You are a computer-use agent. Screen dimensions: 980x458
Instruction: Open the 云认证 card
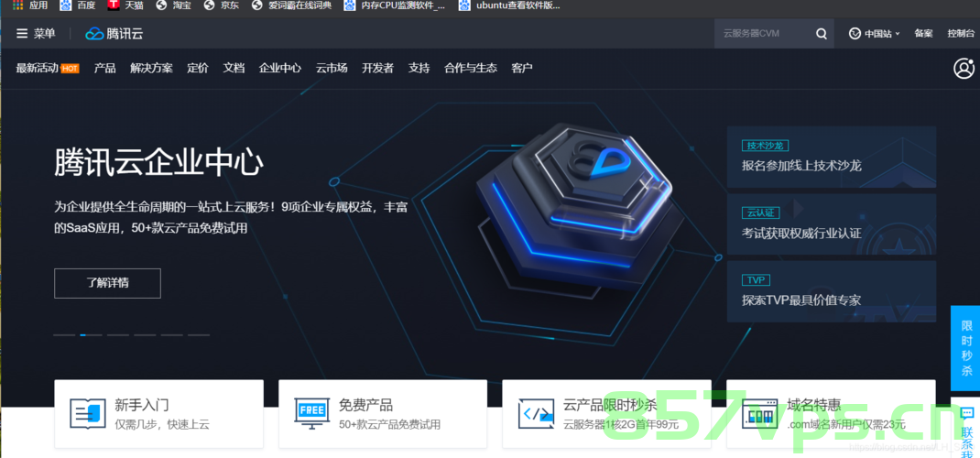832,224
